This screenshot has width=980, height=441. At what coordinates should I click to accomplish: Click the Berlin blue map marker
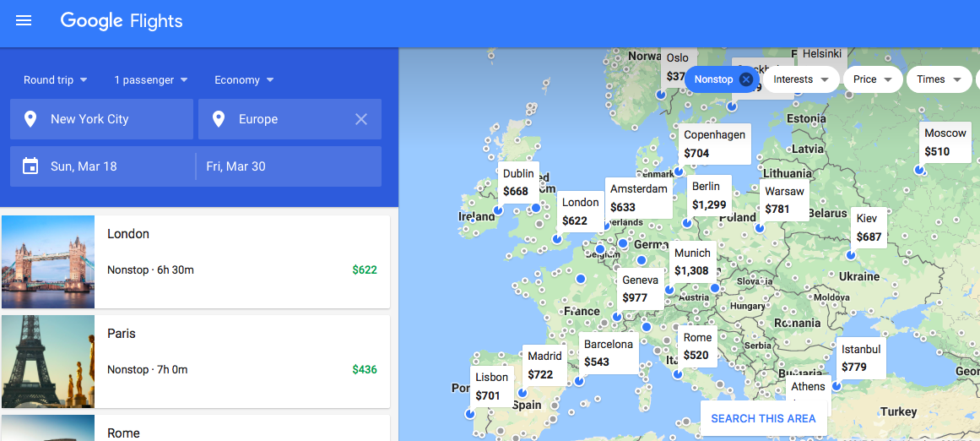pos(687,223)
